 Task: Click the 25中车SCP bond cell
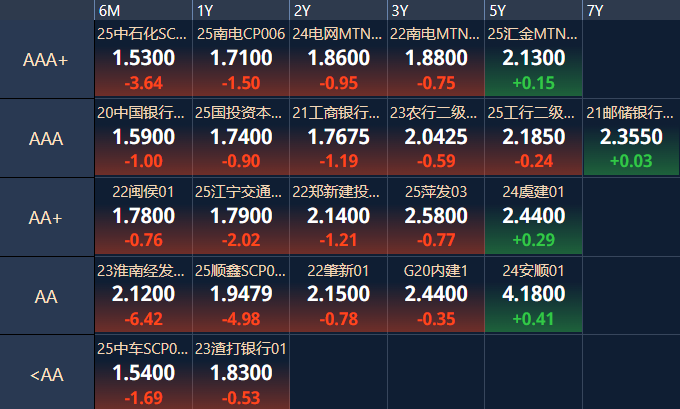tap(143, 373)
